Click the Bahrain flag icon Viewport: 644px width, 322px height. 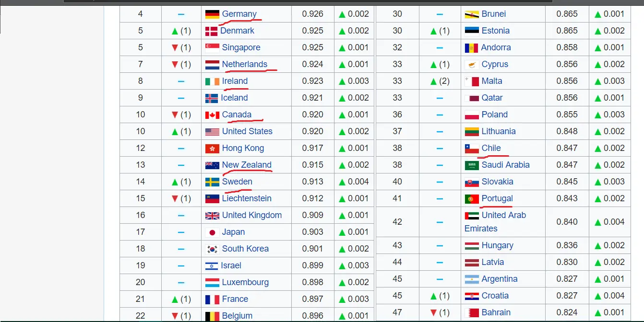[x=472, y=313]
